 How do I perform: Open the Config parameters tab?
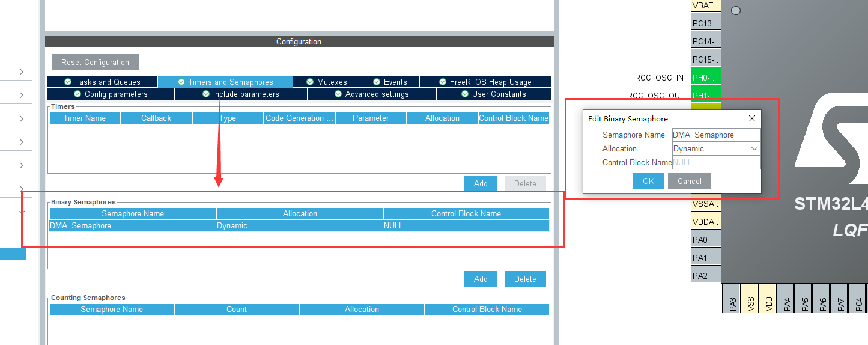[111, 94]
